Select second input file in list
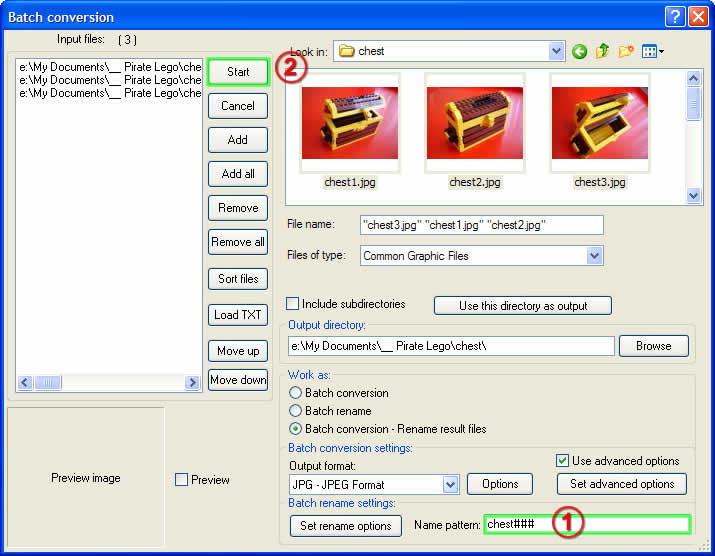This screenshot has height=556, width=715. click(109, 80)
